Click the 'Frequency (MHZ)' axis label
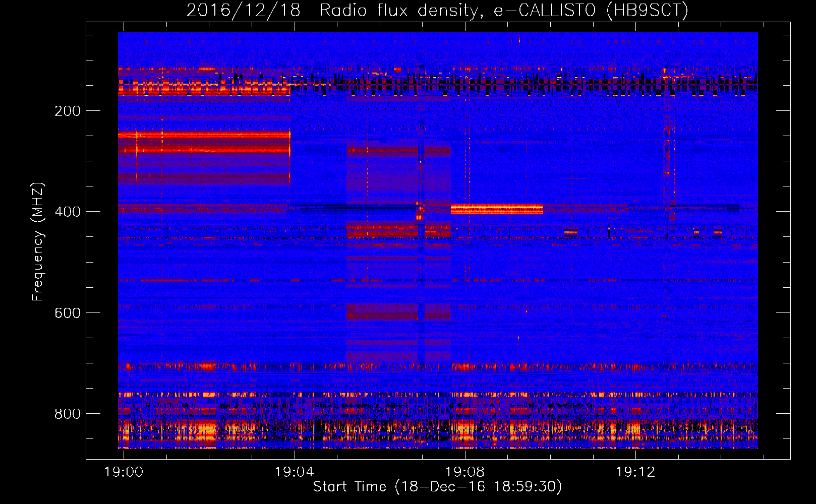Screen dimensions: 816x504 pos(38,242)
